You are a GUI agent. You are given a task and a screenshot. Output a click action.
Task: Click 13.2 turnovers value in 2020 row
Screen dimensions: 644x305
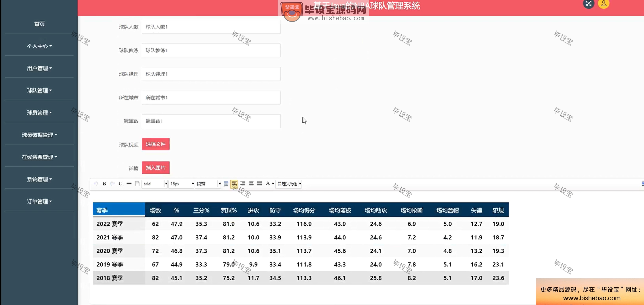pyautogui.click(x=476, y=251)
